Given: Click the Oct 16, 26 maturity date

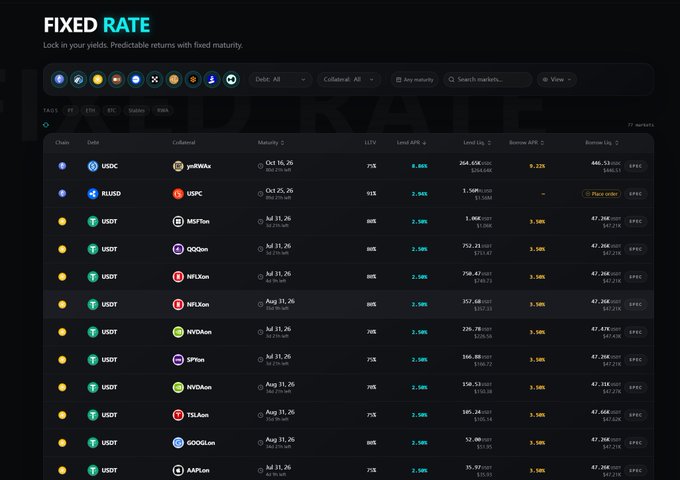Looking at the screenshot, I should click(x=279, y=163).
